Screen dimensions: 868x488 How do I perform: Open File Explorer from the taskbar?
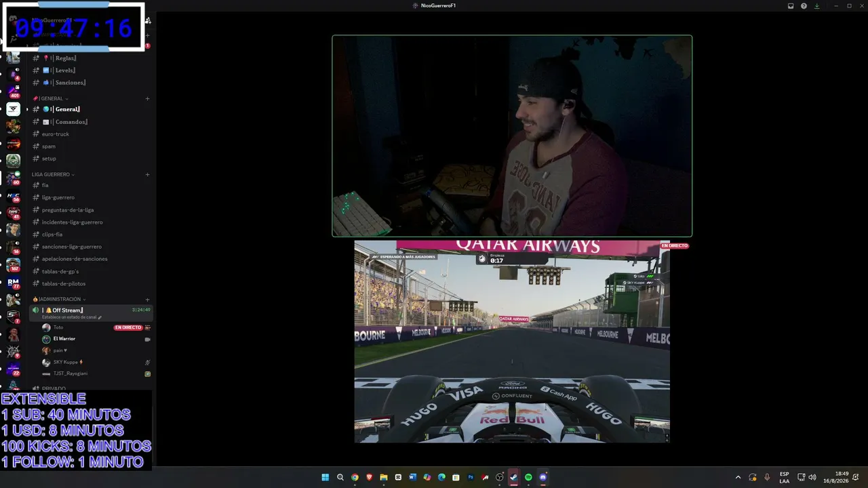click(384, 477)
